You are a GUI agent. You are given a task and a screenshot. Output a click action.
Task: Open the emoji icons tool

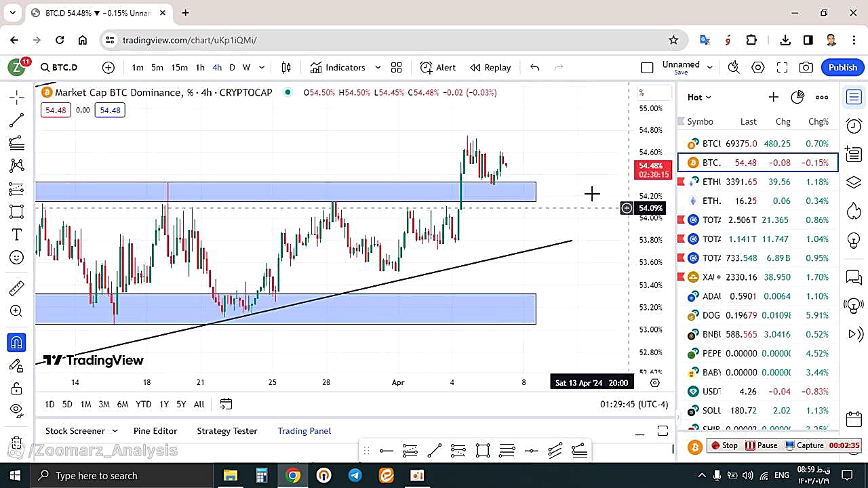click(x=17, y=258)
